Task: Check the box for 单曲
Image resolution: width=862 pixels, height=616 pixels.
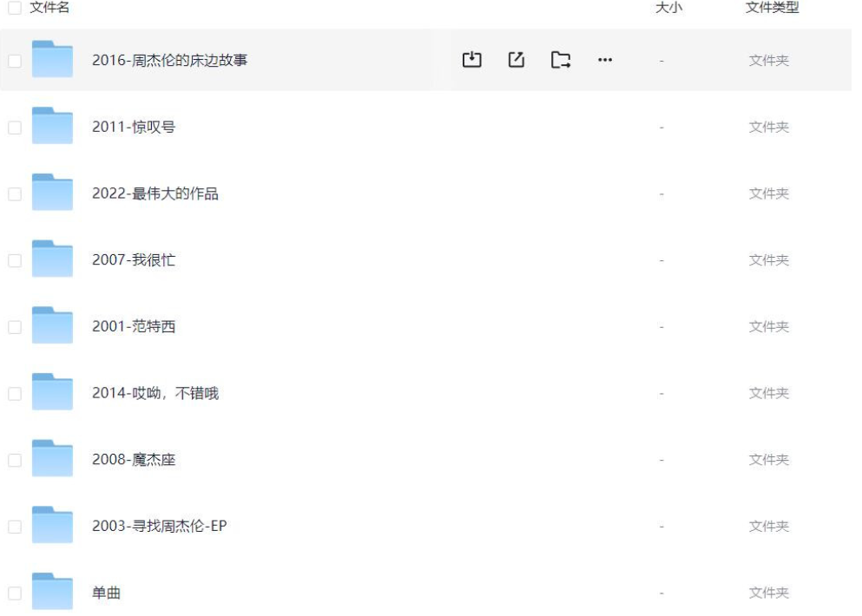Action: pyautogui.click(x=15, y=593)
